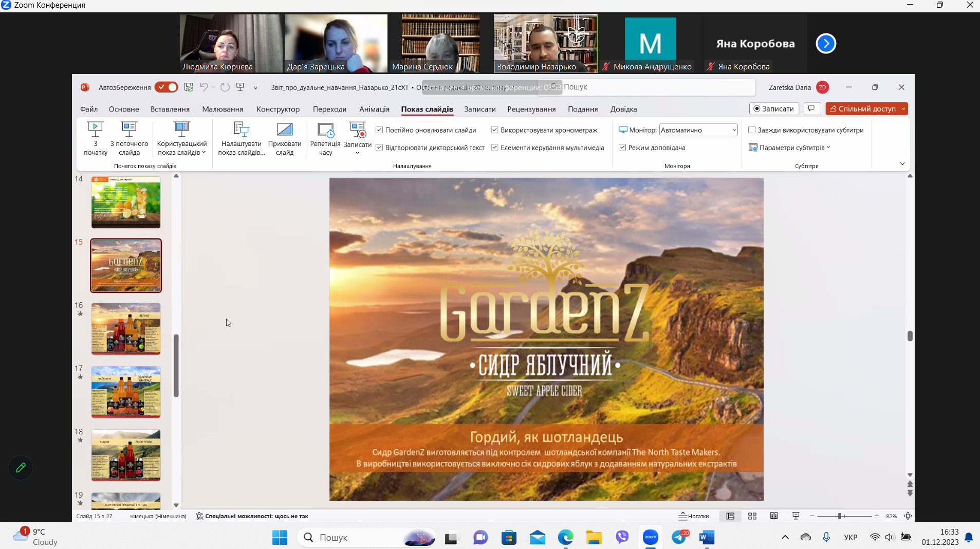
Task: Switch to Reading view in status bar
Action: click(774, 516)
